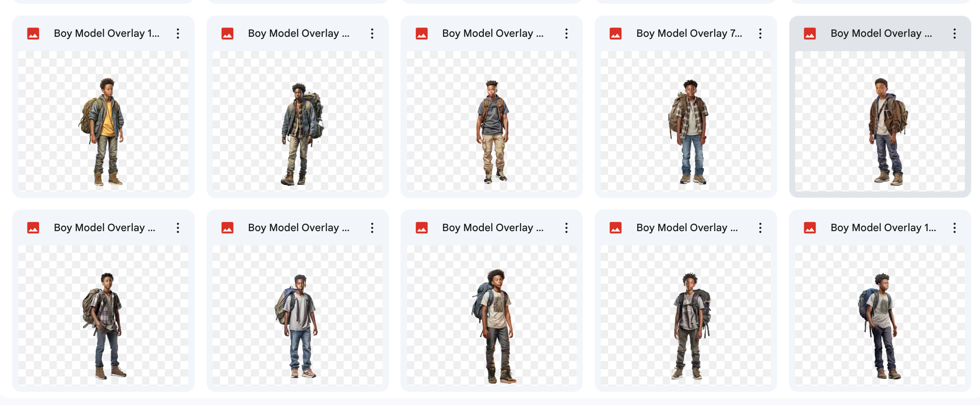Open three-dot menu for the graphic-tee boy in dark pants
This screenshot has height=405, width=980.
(x=566, y=228)
